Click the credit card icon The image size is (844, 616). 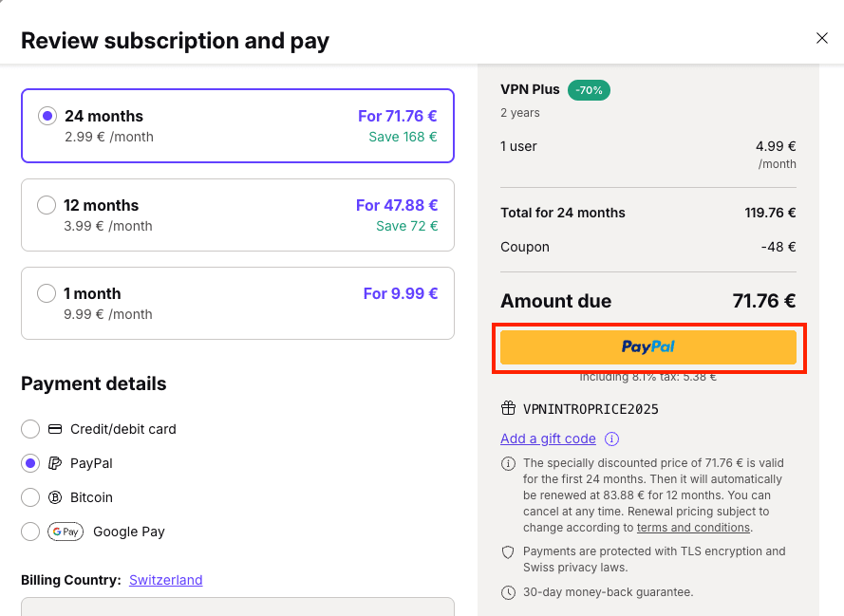55,429
